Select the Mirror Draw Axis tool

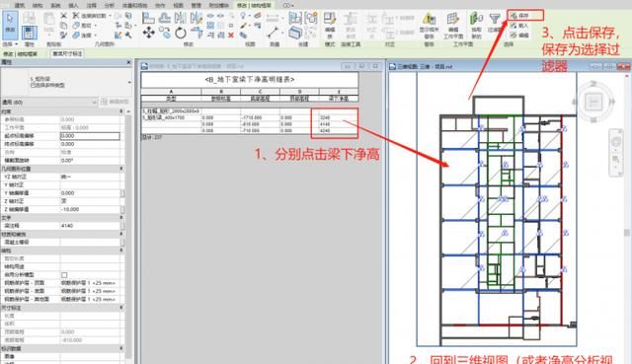pos(197,18)
